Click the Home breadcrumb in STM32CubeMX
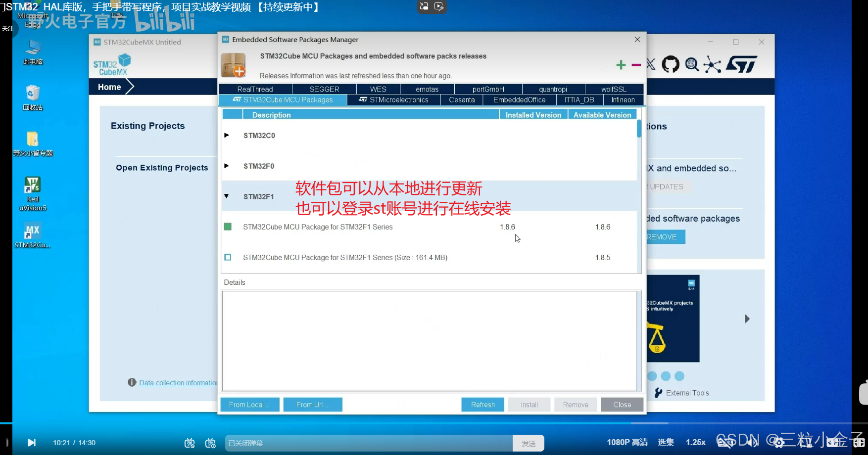This screenshot has width=868, height=455. tap(109, 87)
